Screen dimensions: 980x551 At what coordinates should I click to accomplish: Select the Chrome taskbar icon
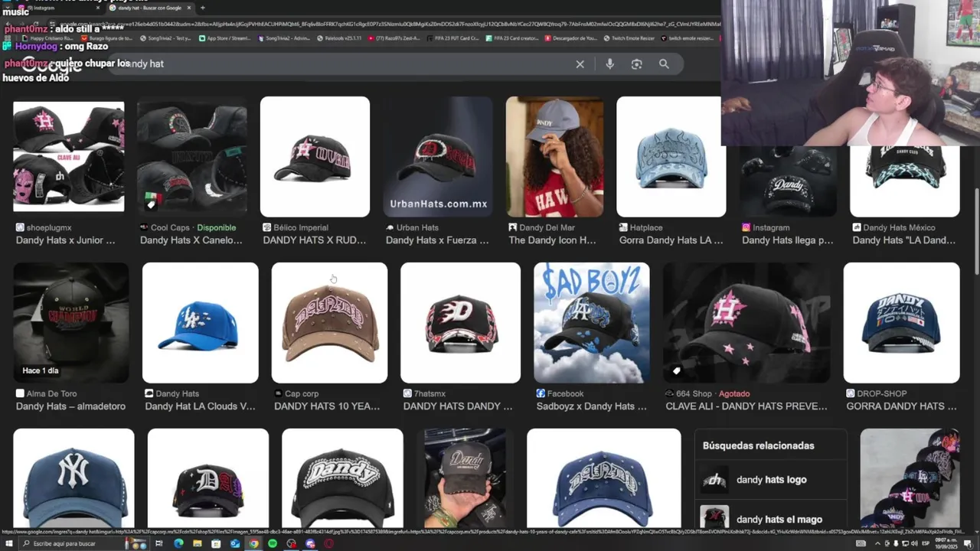(x=253, y=543)
